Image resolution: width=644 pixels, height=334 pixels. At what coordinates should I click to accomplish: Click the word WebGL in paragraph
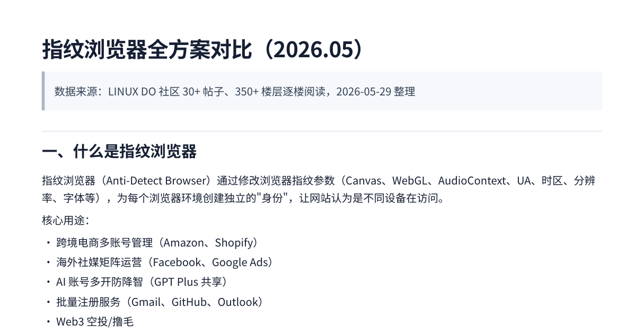[x=409, y=181]
